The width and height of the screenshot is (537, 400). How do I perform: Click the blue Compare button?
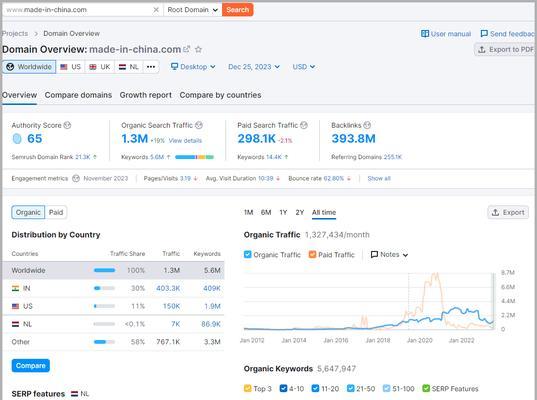(31, 366)
